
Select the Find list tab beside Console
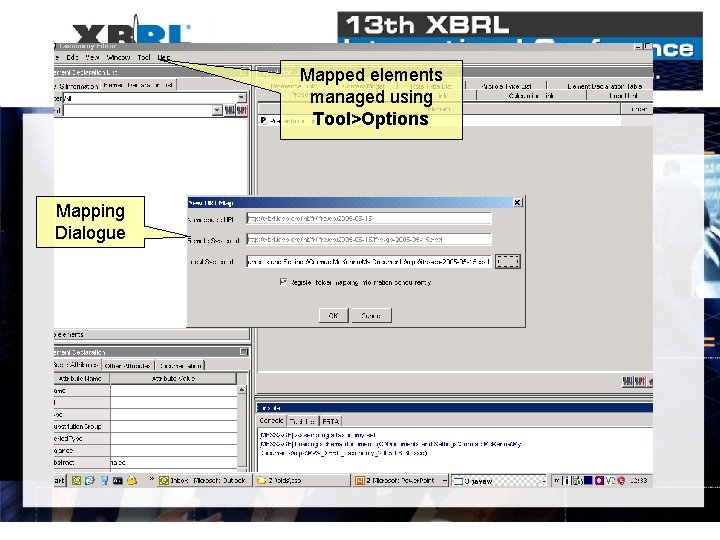302,421
